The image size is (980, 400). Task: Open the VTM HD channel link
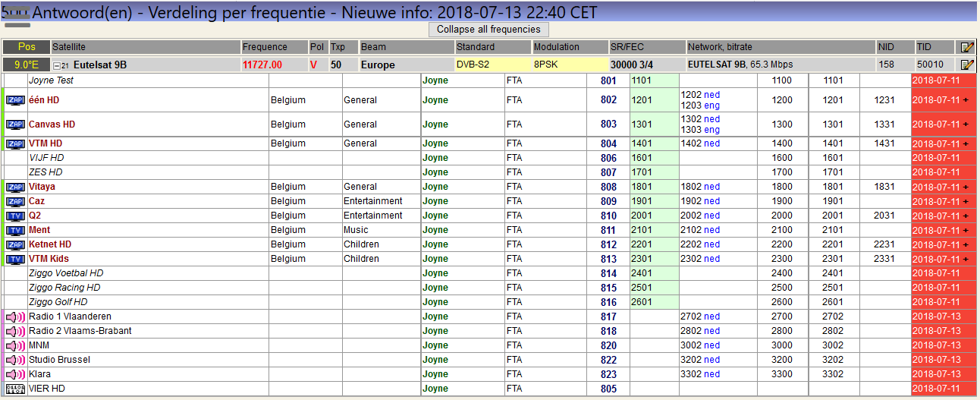[x=46, y=143]
